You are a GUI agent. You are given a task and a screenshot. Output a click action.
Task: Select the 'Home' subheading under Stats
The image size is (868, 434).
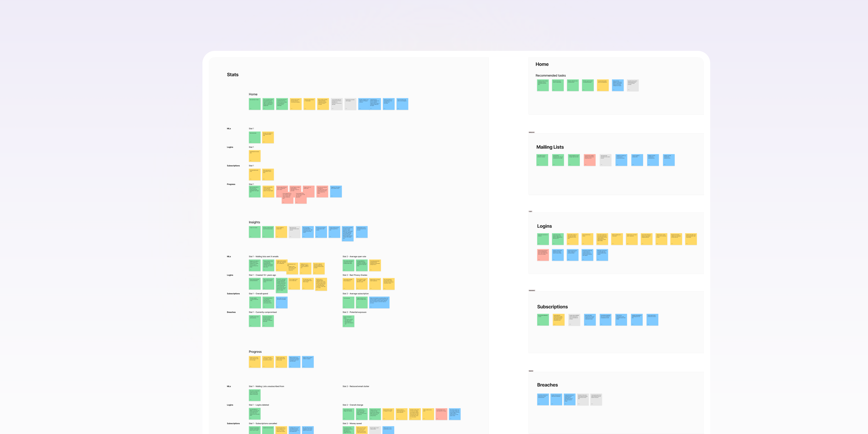pyautogui.click(x=253, y=94)
